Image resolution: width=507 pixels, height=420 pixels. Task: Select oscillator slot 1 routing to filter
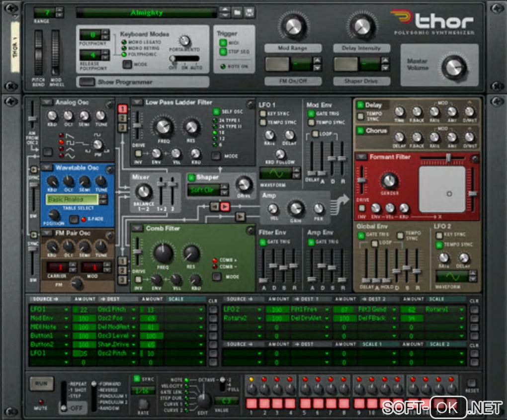click(x=122, y=109)
